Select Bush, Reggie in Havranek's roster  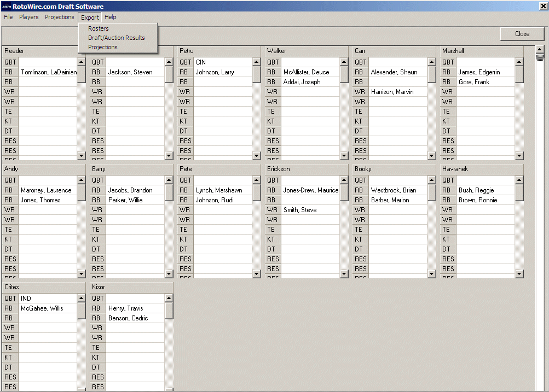pos(486,190)
